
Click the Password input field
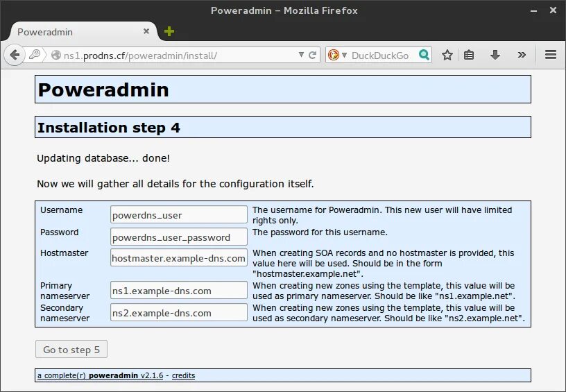click(x=179, y=237)
